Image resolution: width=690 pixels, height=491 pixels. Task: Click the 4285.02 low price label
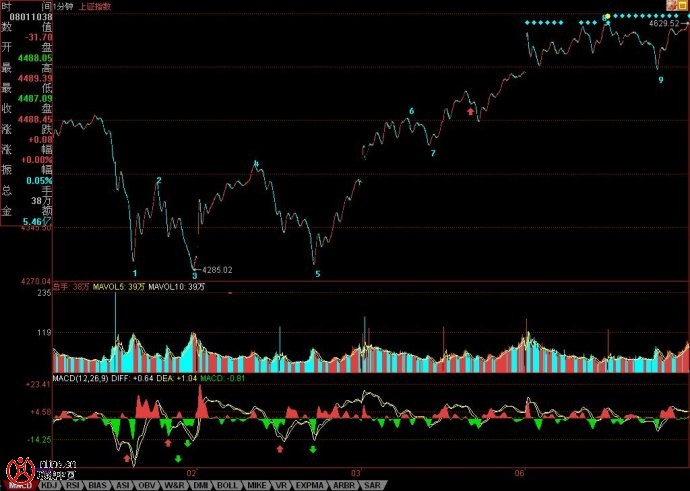[217, 270]
